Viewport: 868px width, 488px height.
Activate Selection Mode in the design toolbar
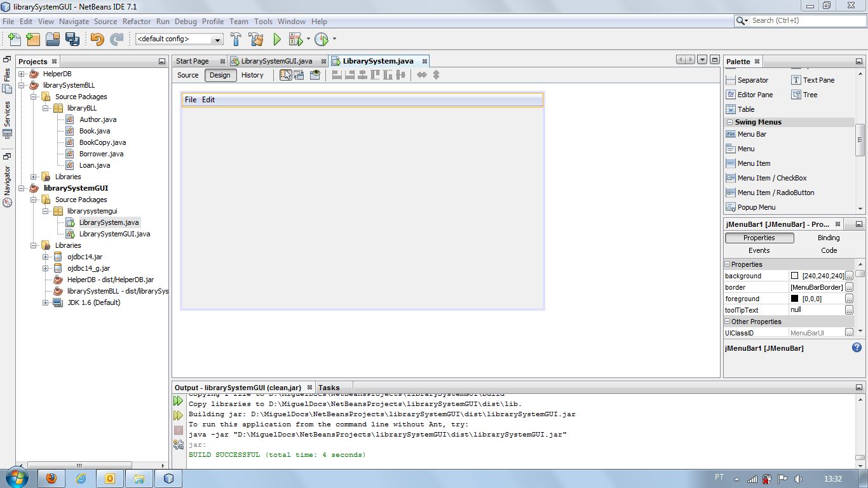(x=286, y=75)
